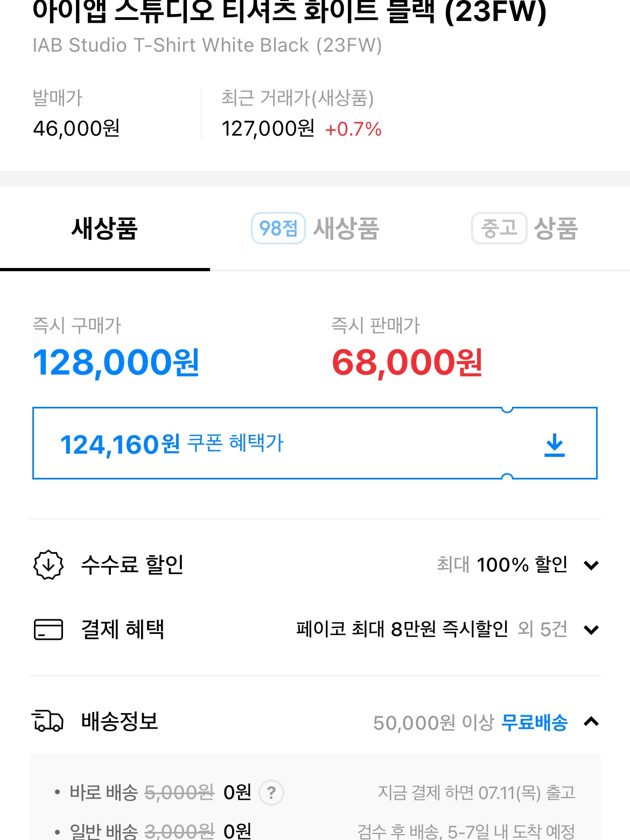Tap the 배송정보 delivery truck icon
The image size is (630, 840).
[47, 721]
